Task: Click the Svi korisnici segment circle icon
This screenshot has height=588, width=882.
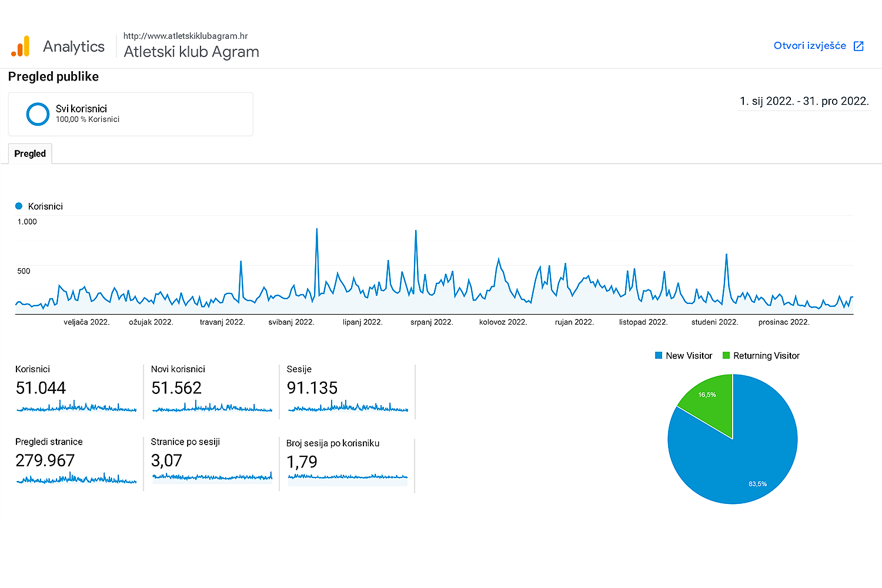Action: 38,114
